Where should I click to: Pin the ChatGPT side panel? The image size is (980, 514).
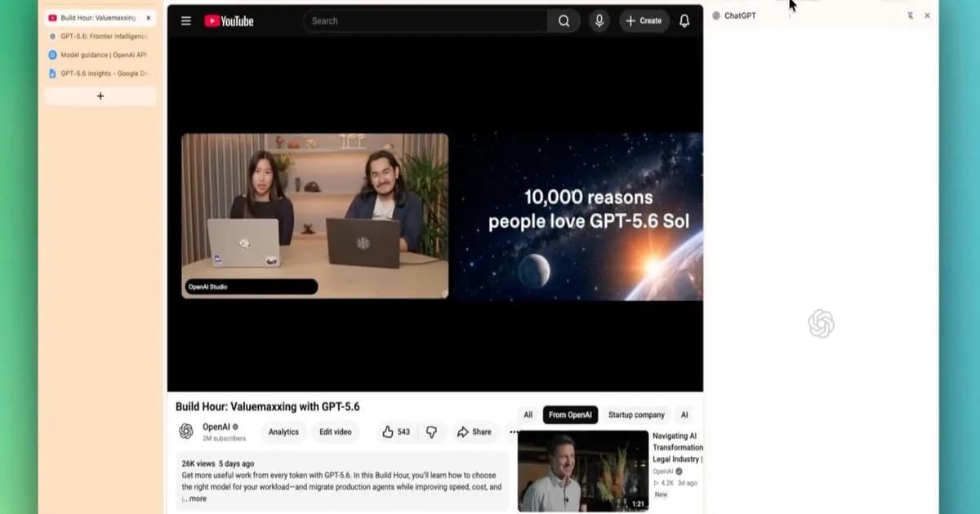pyautogui.click(x=910, y=16)
